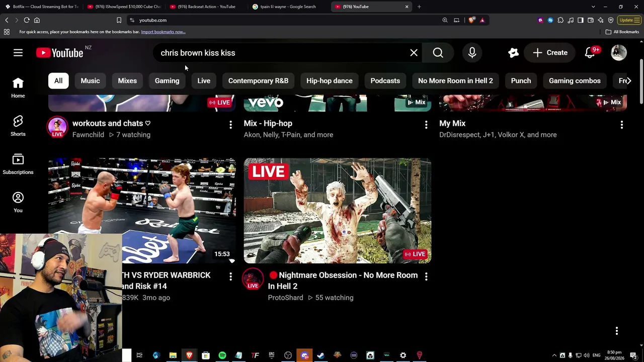Filter results by Podcasts
644x362 pixels.
coord(385,80)
